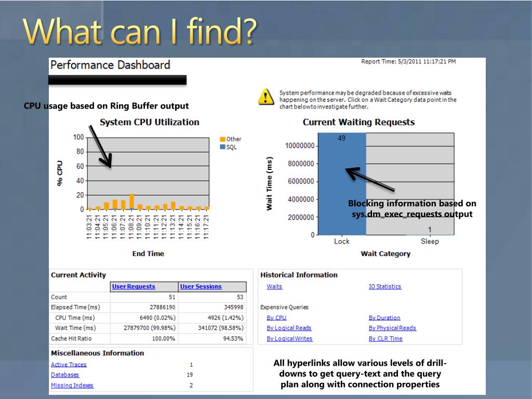This screenshot has height=399, width=532.
Task: View expensive queries By Logical Writes
Action: [289, 338]
